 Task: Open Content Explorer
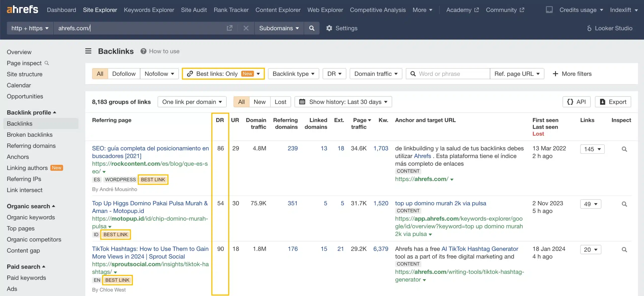tap(278, 10)
